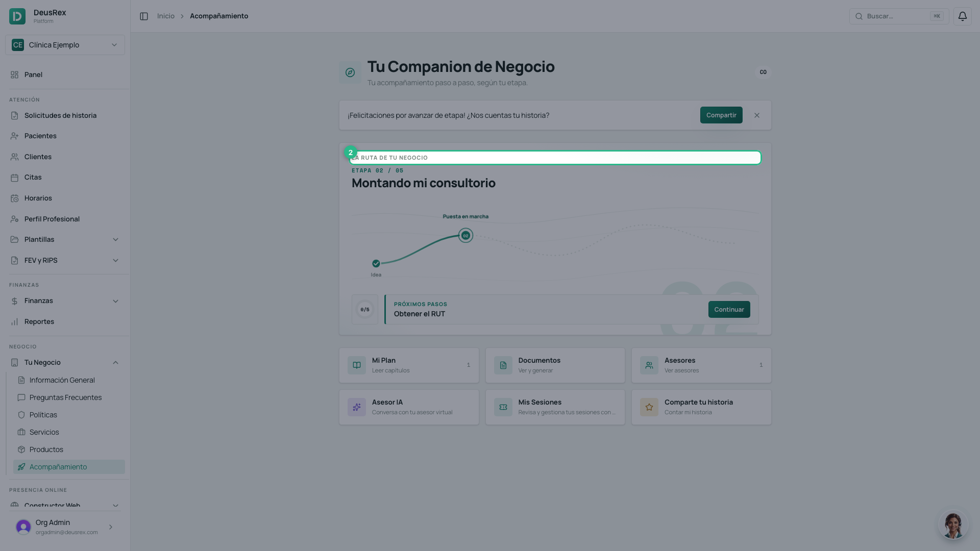Viewport: 980px width, 551px height.
Task: Dismiss the felicitaciones banner
Action: pyautogui.click(x=757, y=115)
